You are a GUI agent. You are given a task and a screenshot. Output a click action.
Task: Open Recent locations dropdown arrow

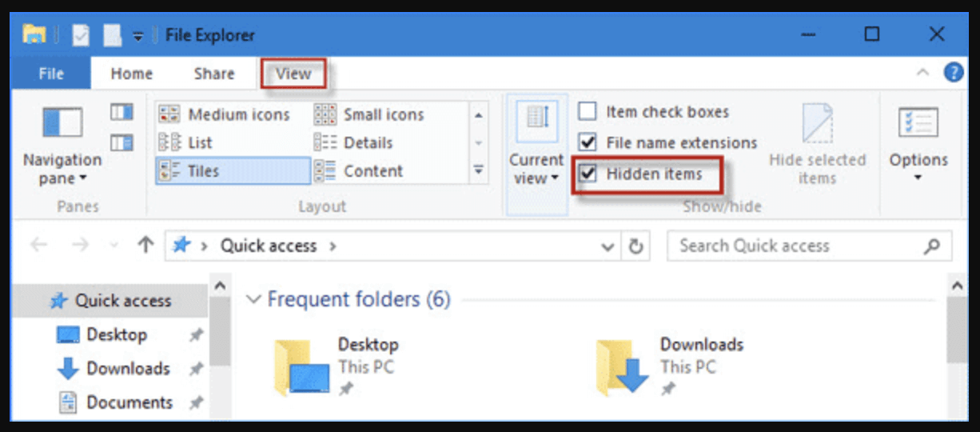(x=114, y=246)
